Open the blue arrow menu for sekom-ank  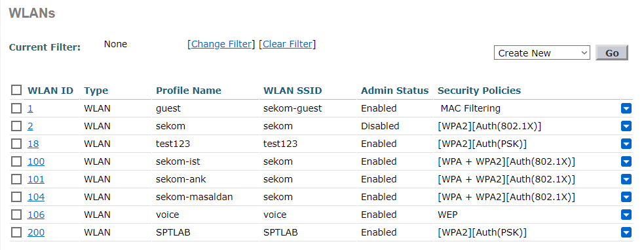(626, 179)
